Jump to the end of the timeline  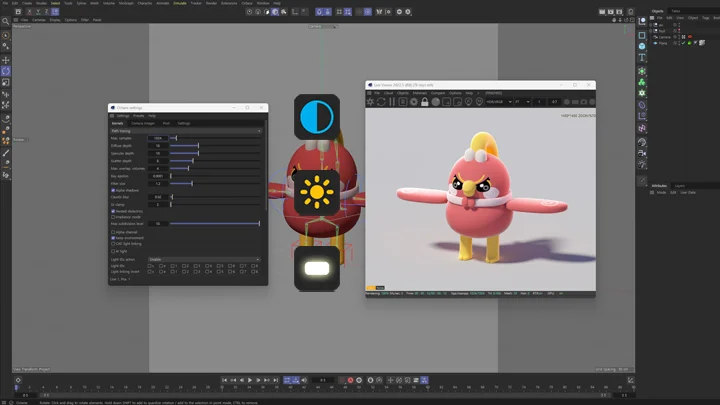276,380
